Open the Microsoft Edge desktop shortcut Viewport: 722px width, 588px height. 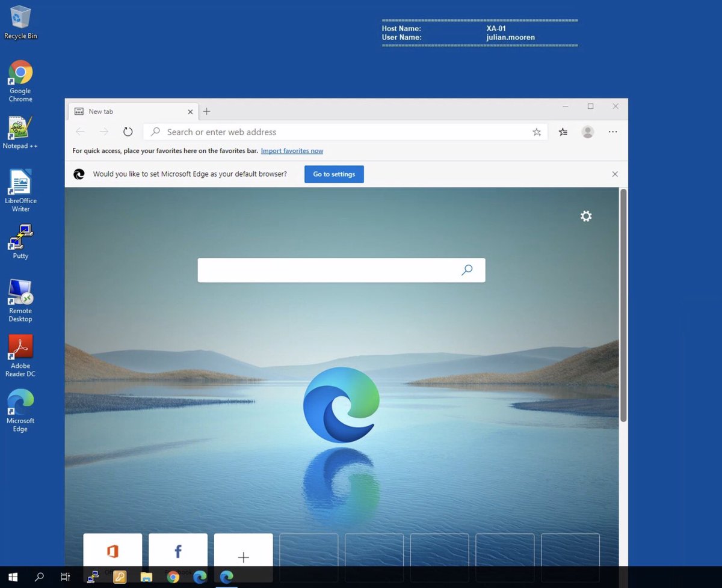tap(20, 411)
